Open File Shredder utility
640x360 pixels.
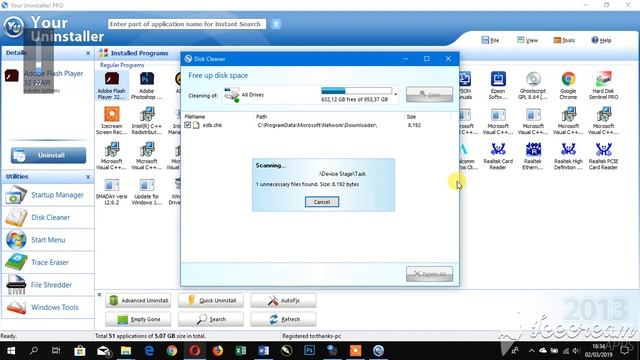point(48,285)
